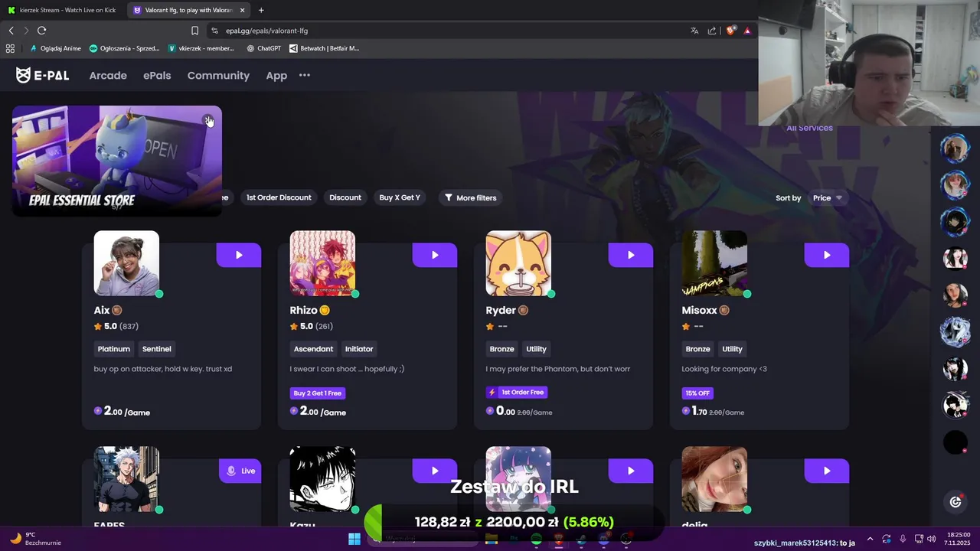The width and height of the screenshot is (980, 551).
Task: Click the name Ryder
Action: point(501,310)
